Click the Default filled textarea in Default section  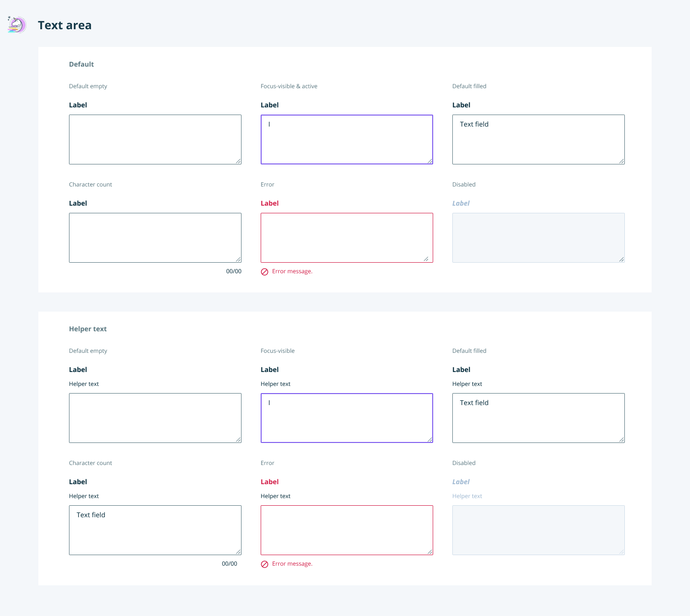(539, 139)
